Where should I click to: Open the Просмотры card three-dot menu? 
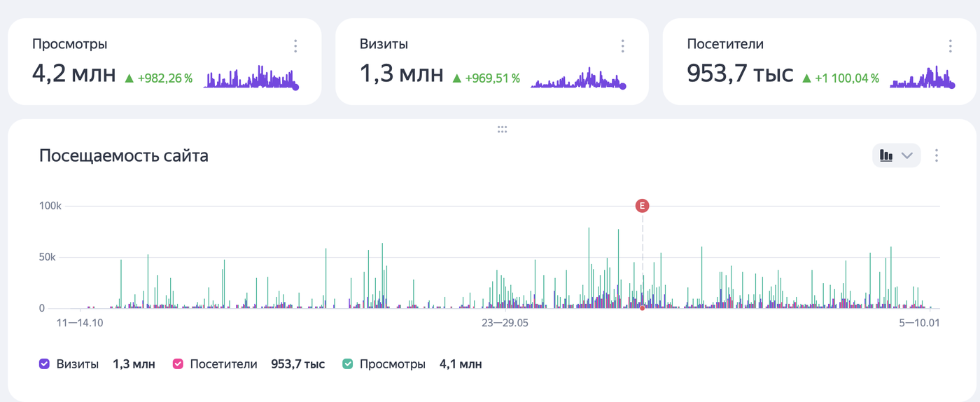[295, 46]
